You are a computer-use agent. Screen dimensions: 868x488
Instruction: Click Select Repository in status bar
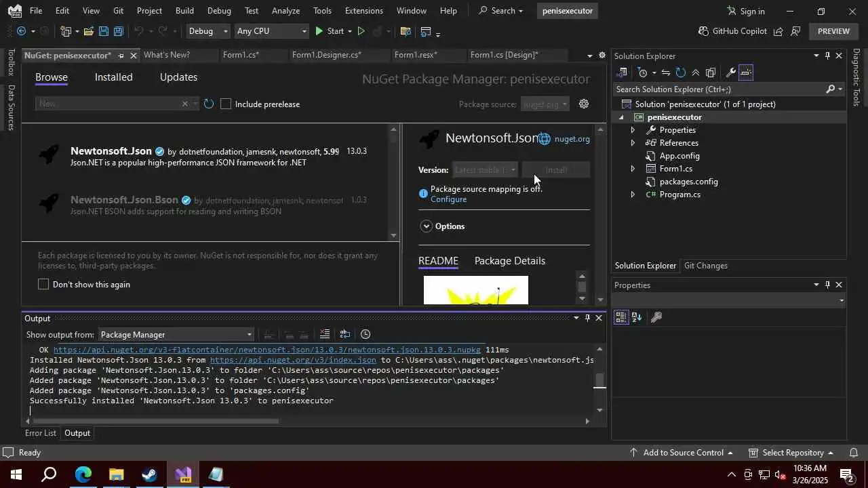[x=791, y=452]
